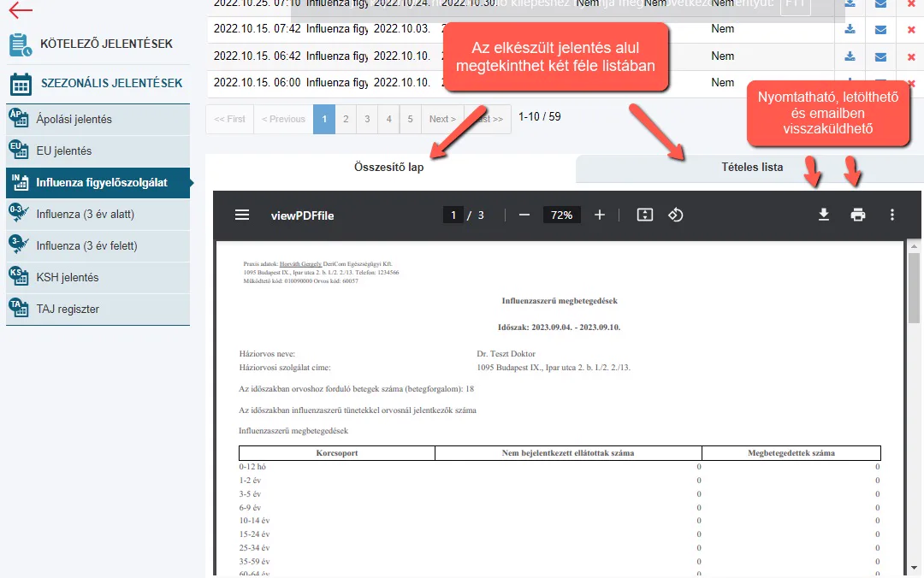Select pagination page 1
Image resolution: width=924 pixels, height=578 pixels.
[324, 119]
